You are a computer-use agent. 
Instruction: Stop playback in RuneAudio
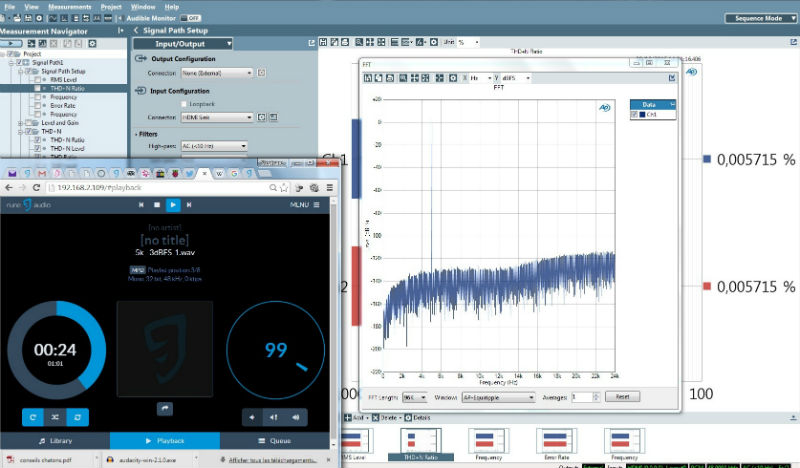tap(157, 205)
